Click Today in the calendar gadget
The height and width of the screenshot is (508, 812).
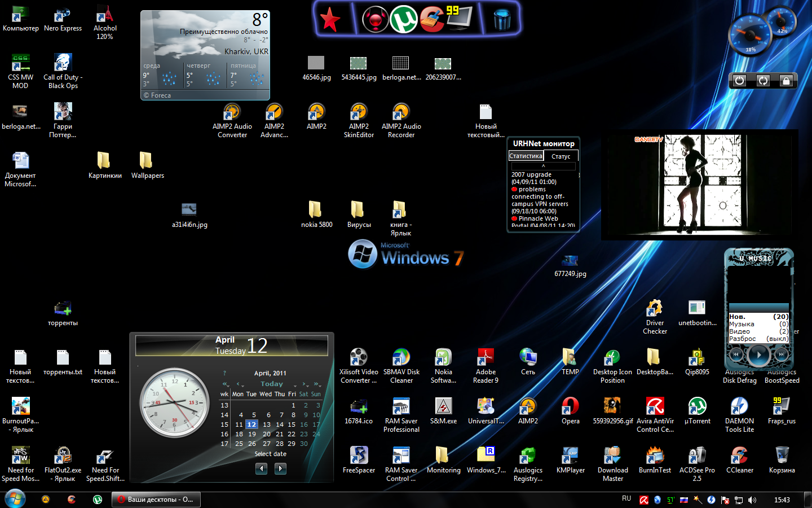271,384
